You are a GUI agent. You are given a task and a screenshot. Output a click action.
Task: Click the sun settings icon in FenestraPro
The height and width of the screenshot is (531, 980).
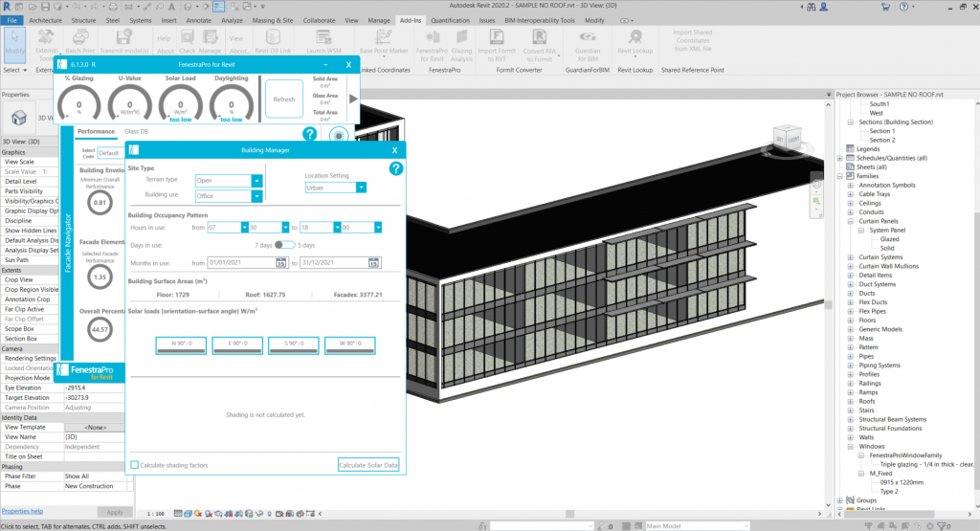(x=339, y=134)
